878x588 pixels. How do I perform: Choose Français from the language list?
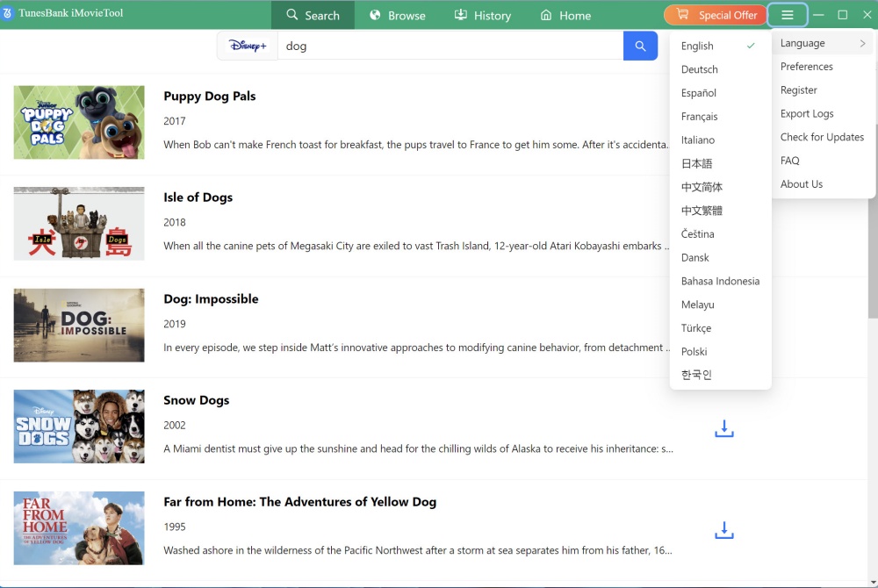(700, 117)
